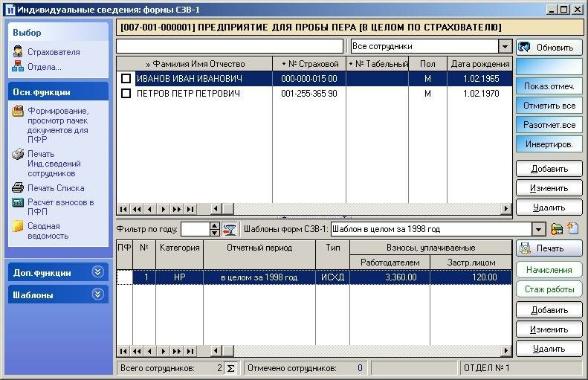This screenshot has height=380, width=588.
Task: Click the year filter funnel icon
Action: coord(230,229)
